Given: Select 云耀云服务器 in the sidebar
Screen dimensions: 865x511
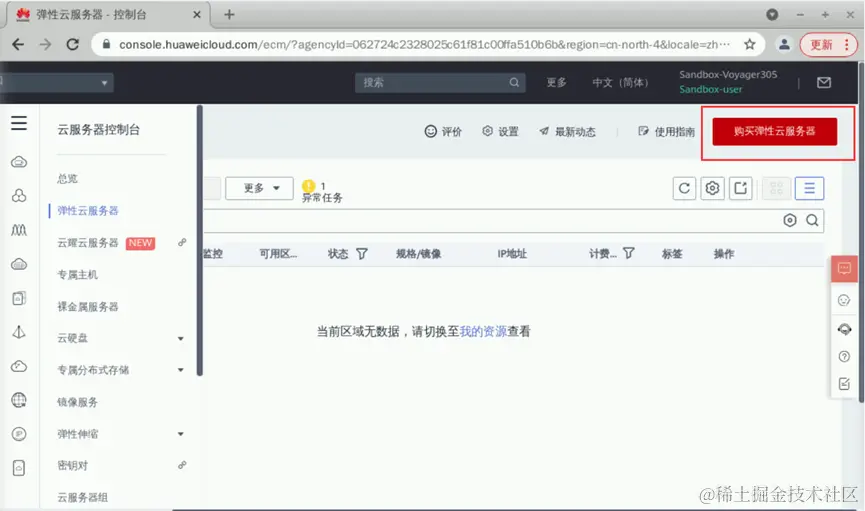Looking at the screenshot, I should (x=88, y=243).
